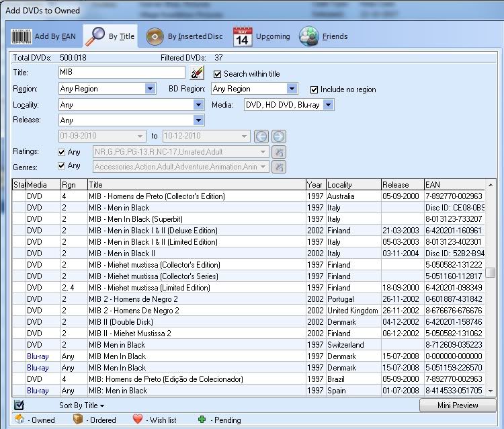Click the Owned legend house icon

pyautogui.click(x=19, y=419)
